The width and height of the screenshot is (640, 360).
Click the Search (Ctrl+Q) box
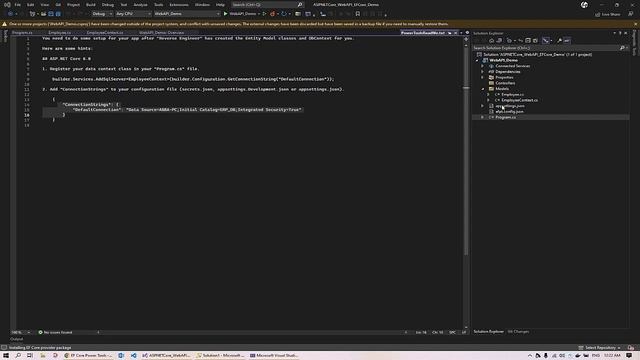267,5
